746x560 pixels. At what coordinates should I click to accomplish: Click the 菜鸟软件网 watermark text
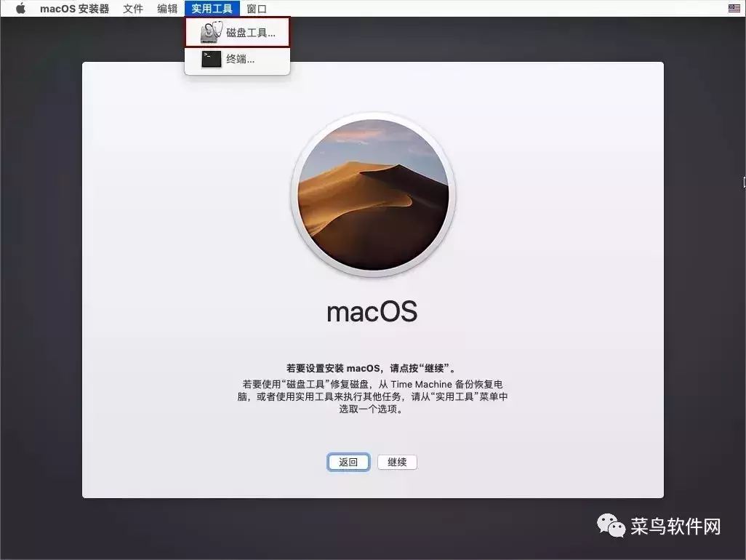pos(673,525)
